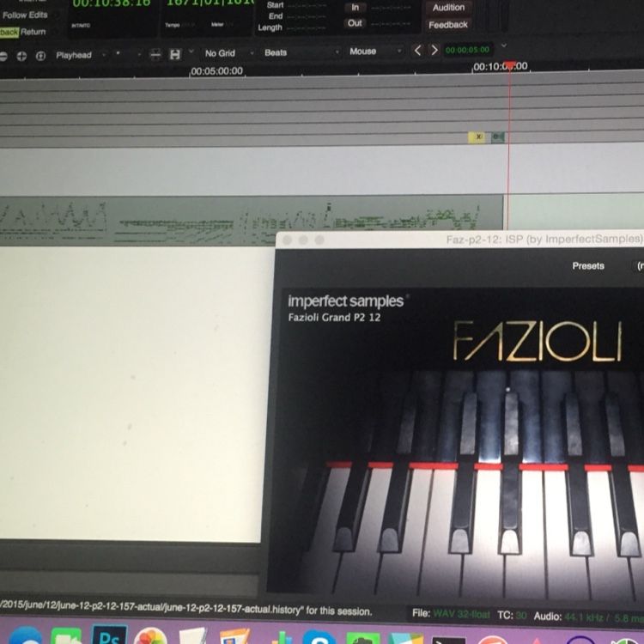Click the green speaker marker on track

click(x=497, y=137)
